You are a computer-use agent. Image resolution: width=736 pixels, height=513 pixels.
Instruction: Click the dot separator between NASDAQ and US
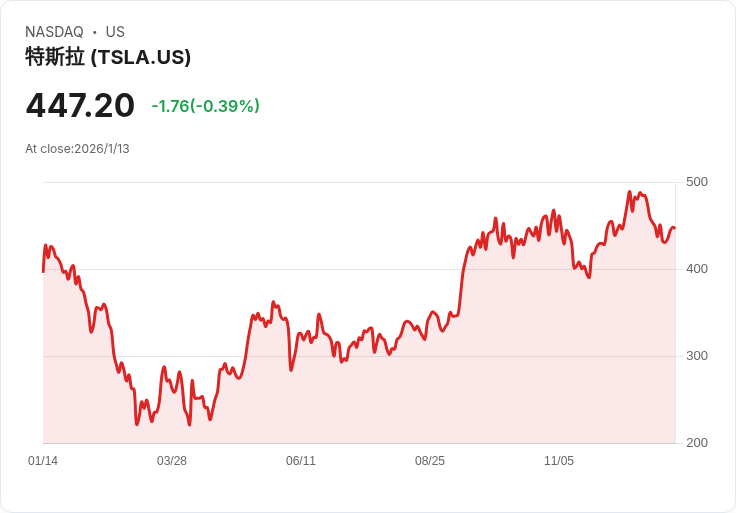[x=94, y=32]
